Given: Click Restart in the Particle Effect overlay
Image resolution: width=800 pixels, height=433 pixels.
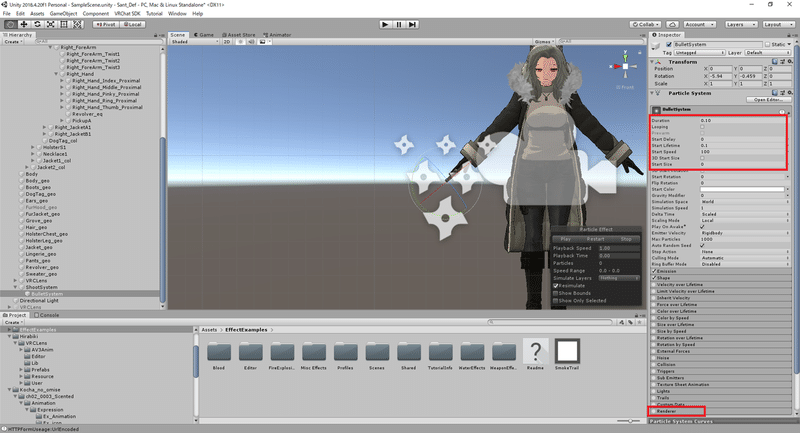Looking at the screenshot, I should [595, 239].
